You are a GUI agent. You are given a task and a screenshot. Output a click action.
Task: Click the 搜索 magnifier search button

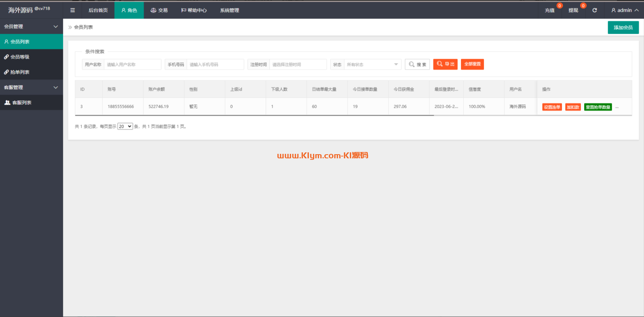click(x=418, y=64)
